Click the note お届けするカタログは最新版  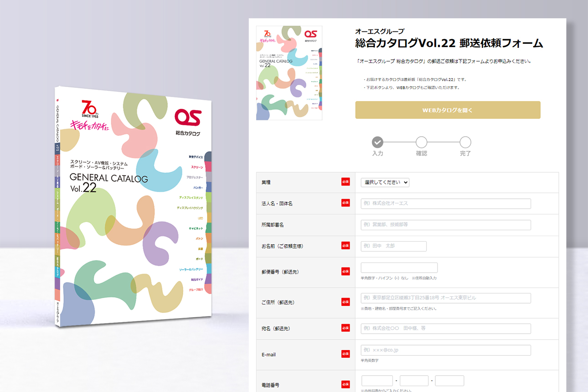coord(415,79)
